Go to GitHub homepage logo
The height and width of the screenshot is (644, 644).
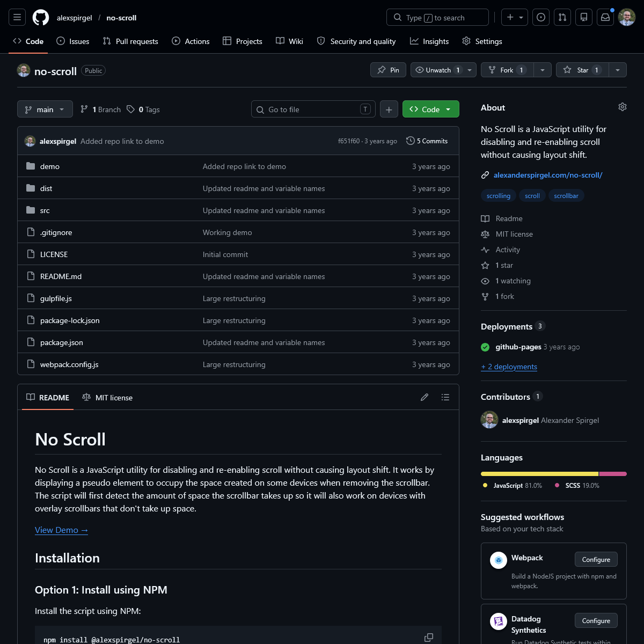[41, 18]
